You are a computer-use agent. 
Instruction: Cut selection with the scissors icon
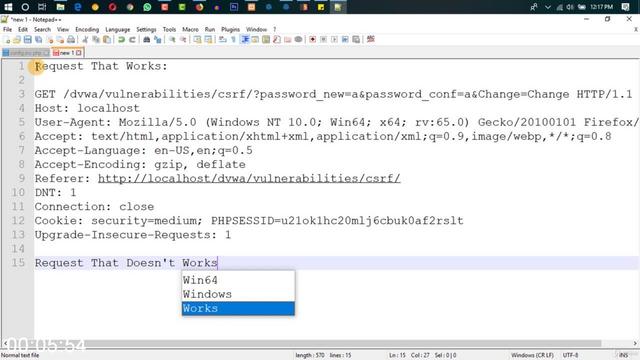(85, 39)
